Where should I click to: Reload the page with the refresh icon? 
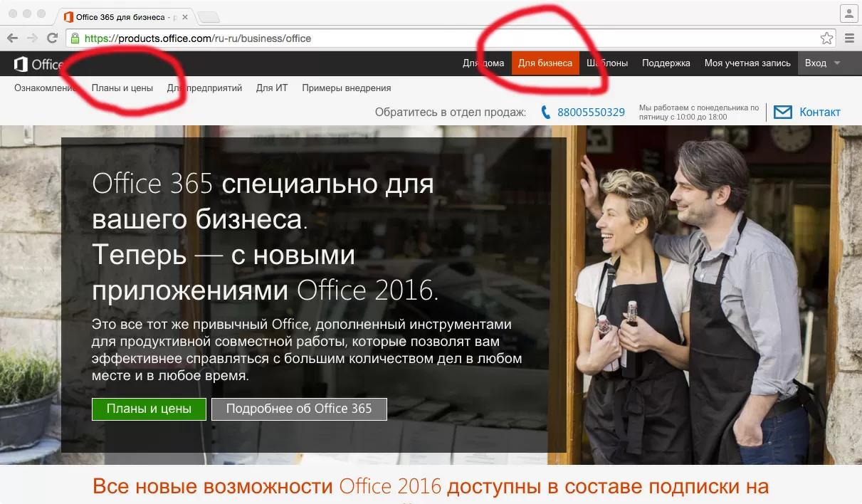52,38
